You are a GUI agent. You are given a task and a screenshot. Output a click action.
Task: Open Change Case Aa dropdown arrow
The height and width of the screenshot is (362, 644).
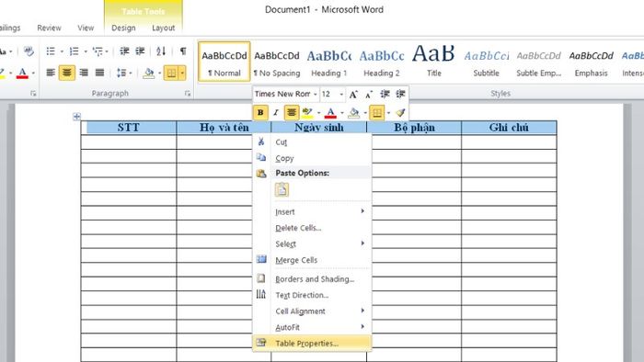coord(10,51)
